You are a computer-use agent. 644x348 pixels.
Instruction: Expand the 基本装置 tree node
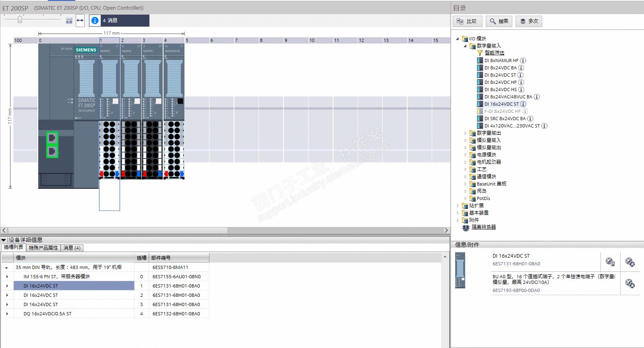[458, 213]
